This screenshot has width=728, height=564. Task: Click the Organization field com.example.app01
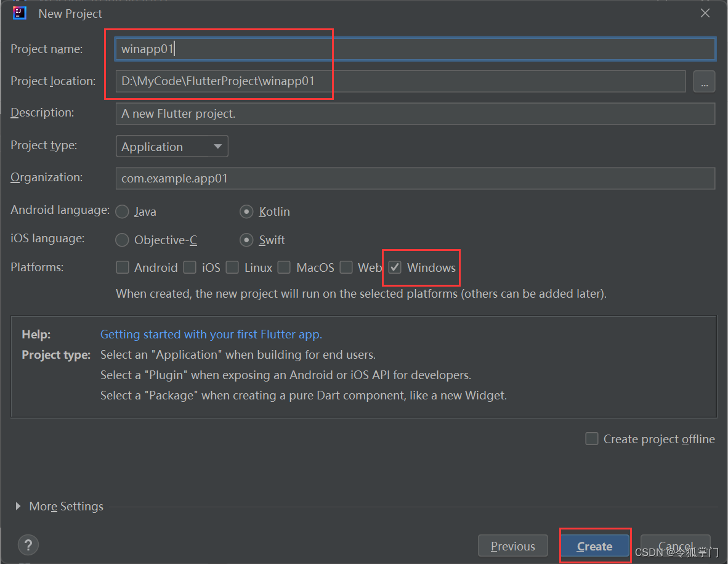415,178
